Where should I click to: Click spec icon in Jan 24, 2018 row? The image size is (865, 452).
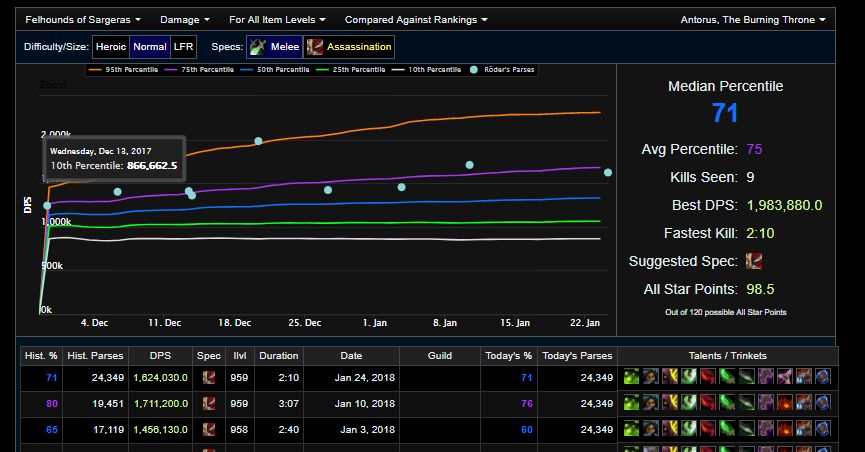tap(209, 378)
